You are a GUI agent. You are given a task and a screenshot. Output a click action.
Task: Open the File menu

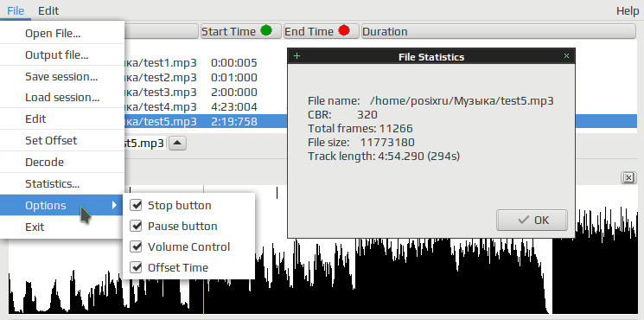(16, 10)
